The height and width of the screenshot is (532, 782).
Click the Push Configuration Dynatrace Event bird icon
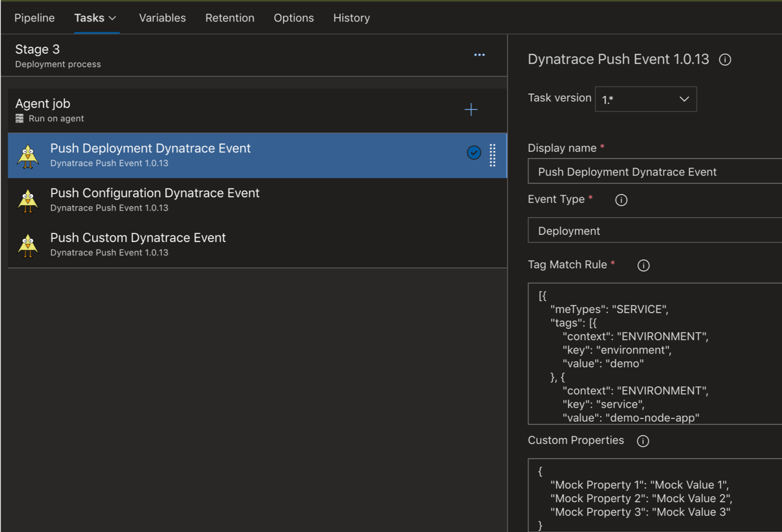28,201
